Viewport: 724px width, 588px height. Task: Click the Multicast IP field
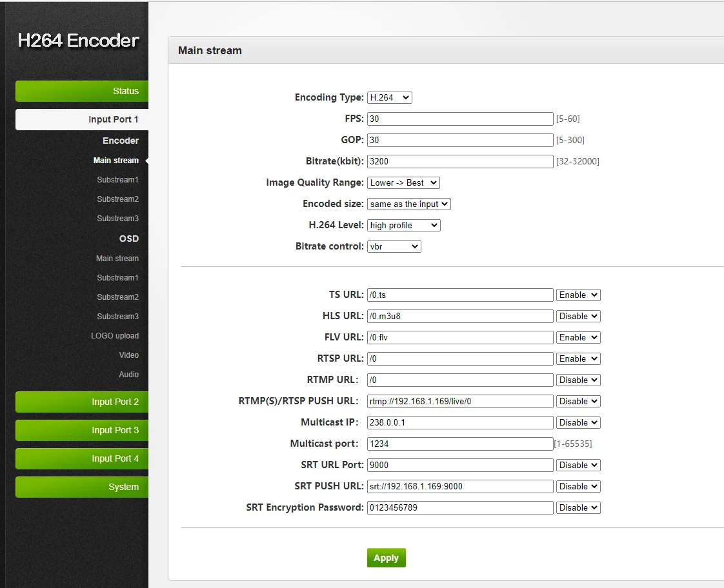460,422
